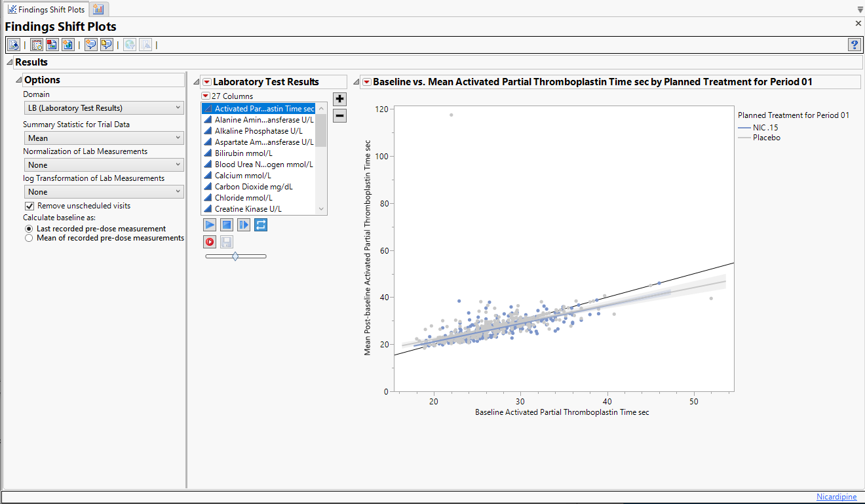The height and width of the screenshot is (504, 865).
Task: Switch to the Findings Shift Plots tab
Action: point(46,10)
